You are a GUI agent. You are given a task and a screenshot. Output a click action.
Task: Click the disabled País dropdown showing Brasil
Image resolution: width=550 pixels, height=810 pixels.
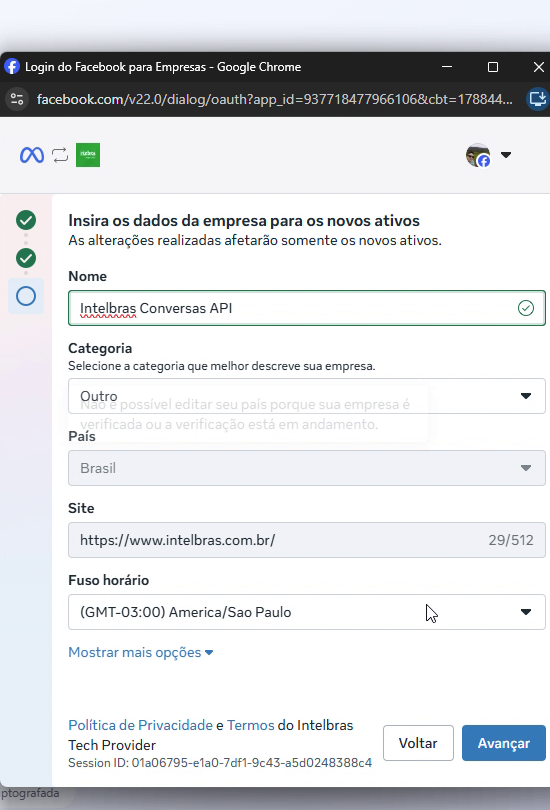tap(307, 468)
